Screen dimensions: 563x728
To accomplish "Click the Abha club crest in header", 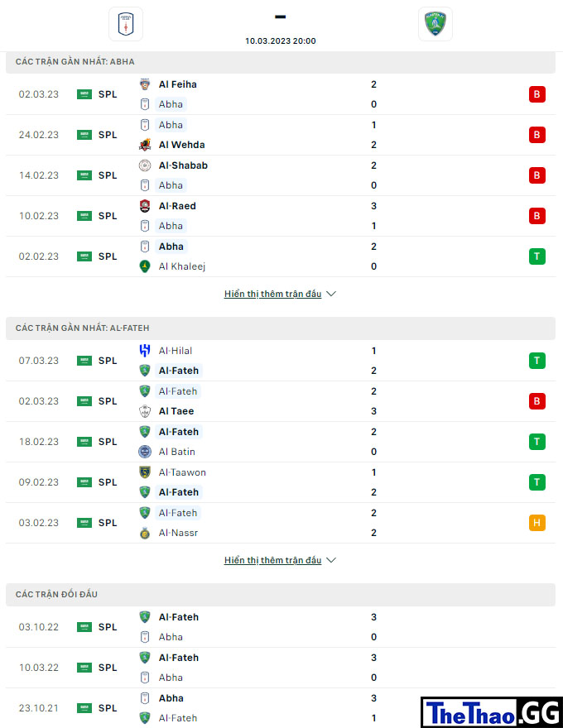I will point(125,24).
